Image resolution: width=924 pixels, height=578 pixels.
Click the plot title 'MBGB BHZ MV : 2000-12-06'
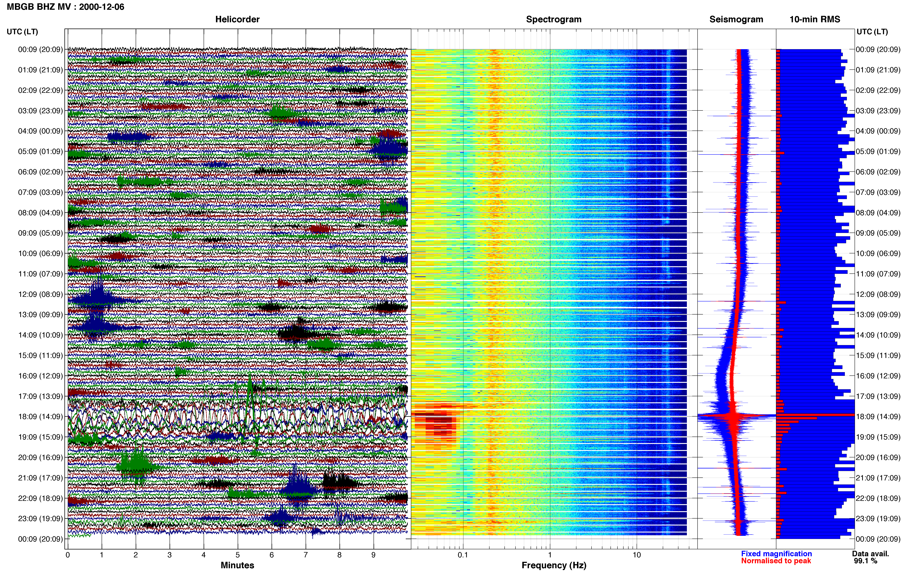tap(65, 7)
